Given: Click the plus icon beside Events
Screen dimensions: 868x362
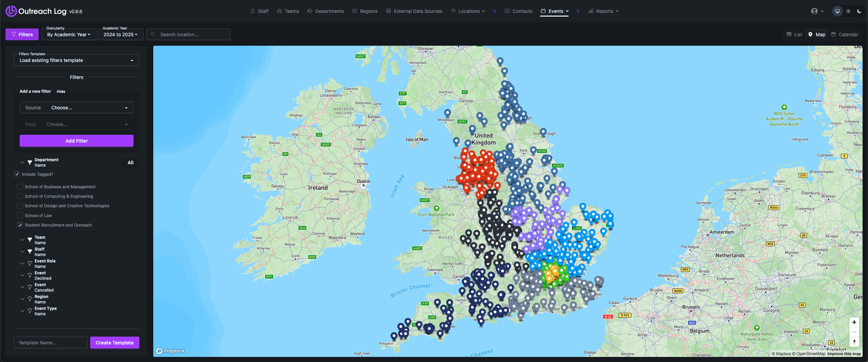Looking at the screenshot, I should point(578,11).
